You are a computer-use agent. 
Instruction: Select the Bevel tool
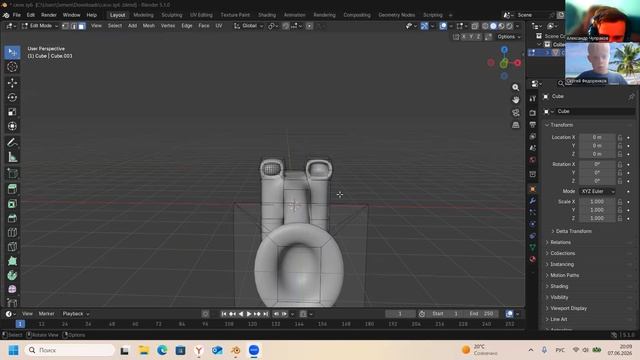point(12,218)
